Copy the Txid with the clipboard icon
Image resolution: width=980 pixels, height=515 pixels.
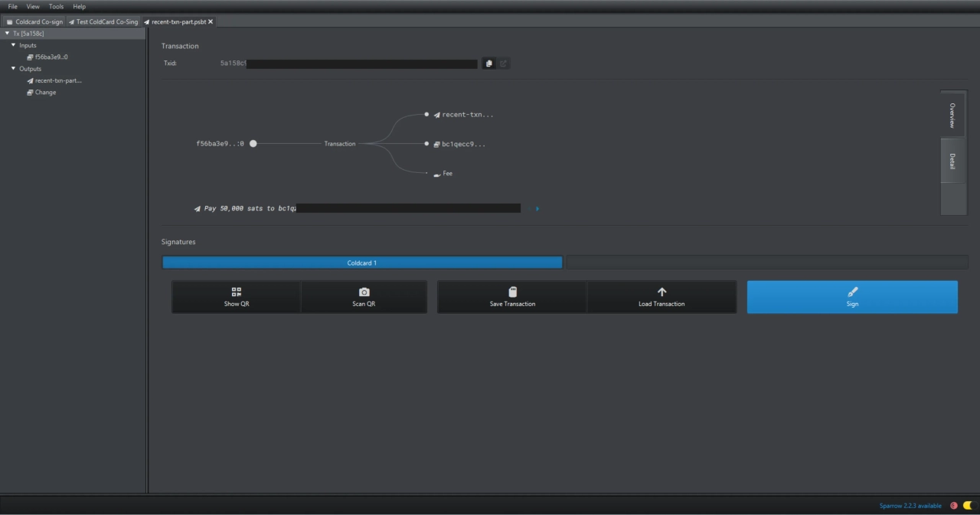click(489, 64)
